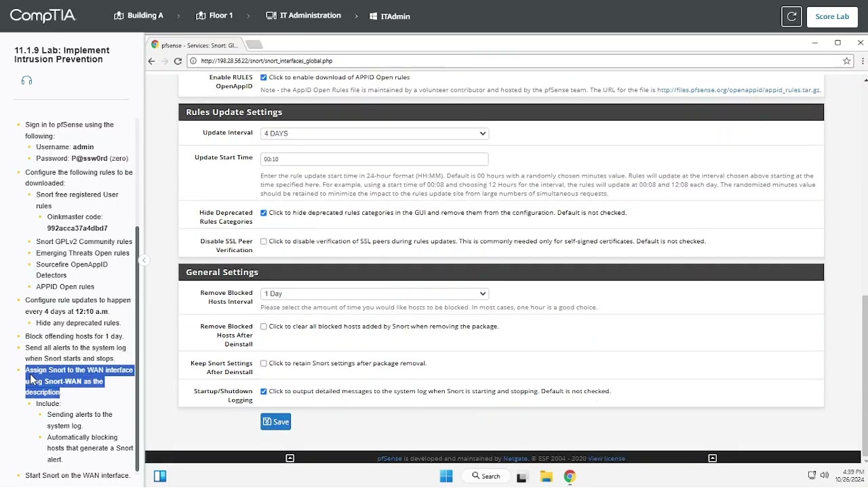The image size is (868, 488).
Task: Click the Save button
Action: [275, 422]
